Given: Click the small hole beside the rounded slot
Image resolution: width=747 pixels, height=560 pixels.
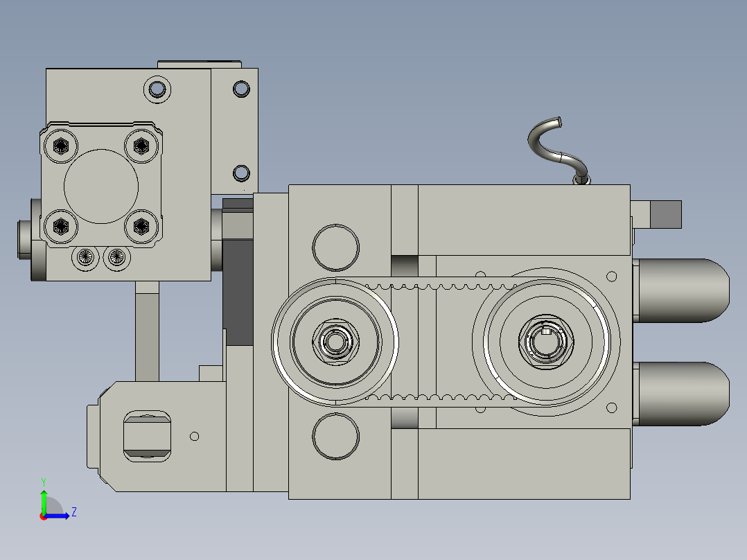Looking at the screenshot, I should coord(194,436).
